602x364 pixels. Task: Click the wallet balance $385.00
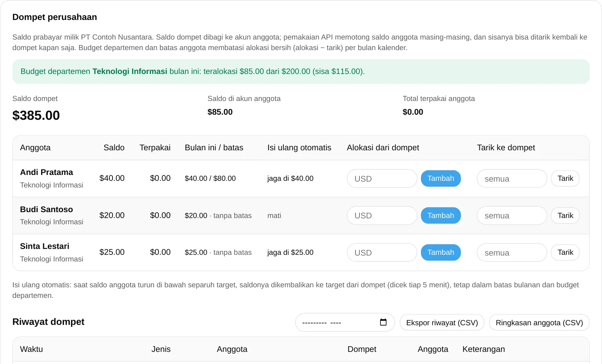pos(36,115)
